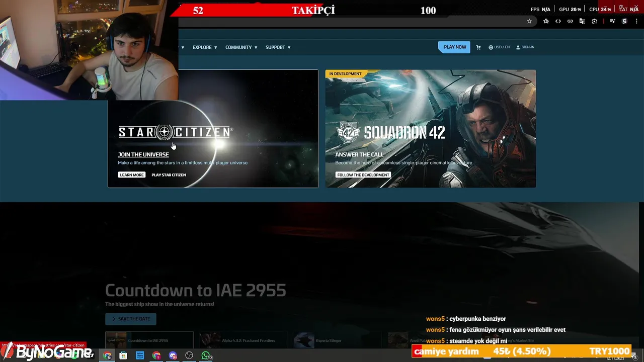
Task: Open WhatsApp from the taskbar
Action: (206, 355)
